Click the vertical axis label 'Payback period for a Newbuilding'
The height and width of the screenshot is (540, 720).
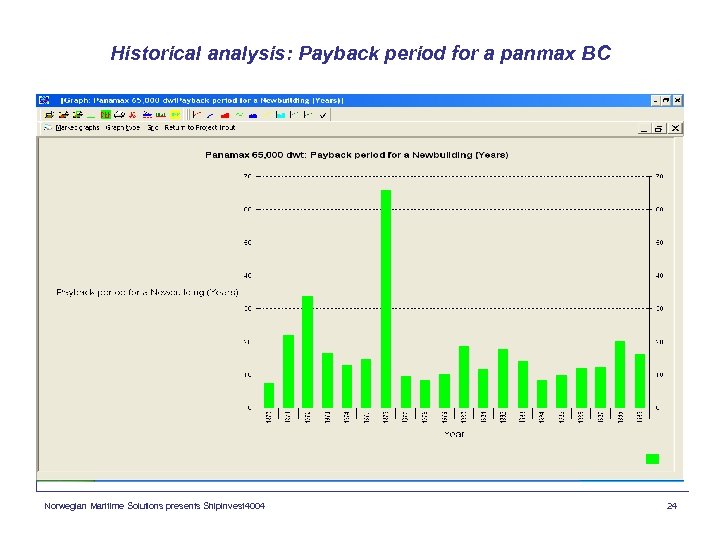tap(147, 292)
